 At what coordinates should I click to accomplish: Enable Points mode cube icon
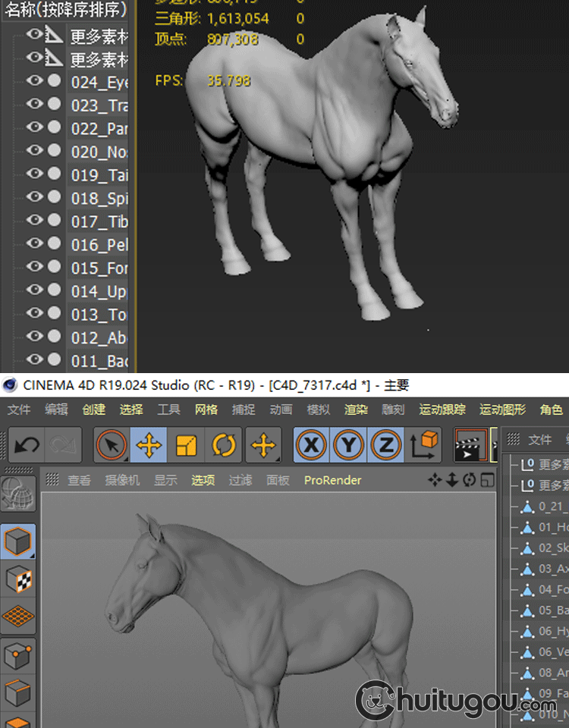(18, 654)
